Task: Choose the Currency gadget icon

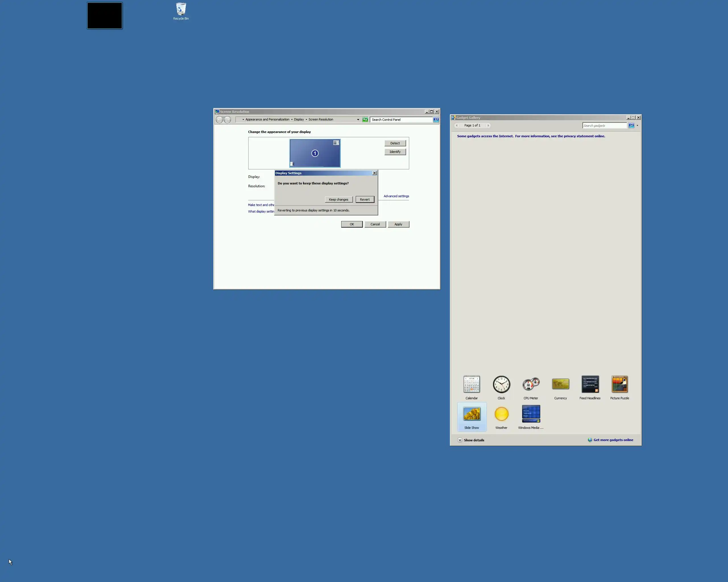Action: 561,384
